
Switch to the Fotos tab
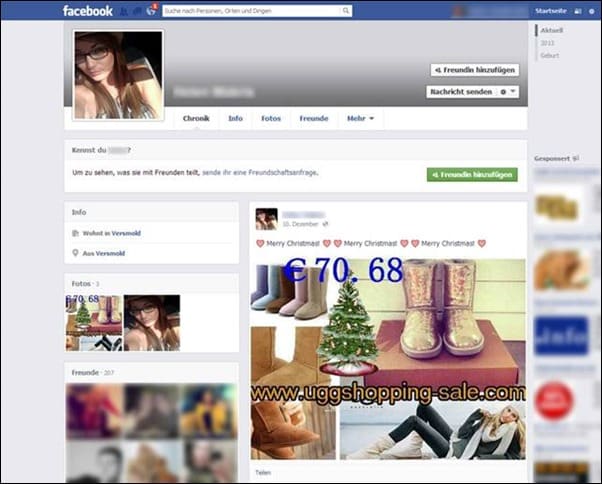click(x=271, y=118)
